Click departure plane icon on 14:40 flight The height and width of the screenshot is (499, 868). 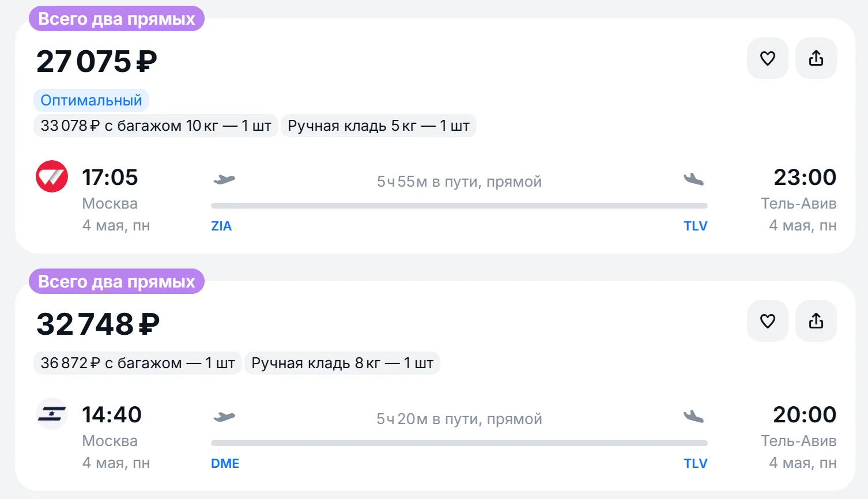pos(224,417)
